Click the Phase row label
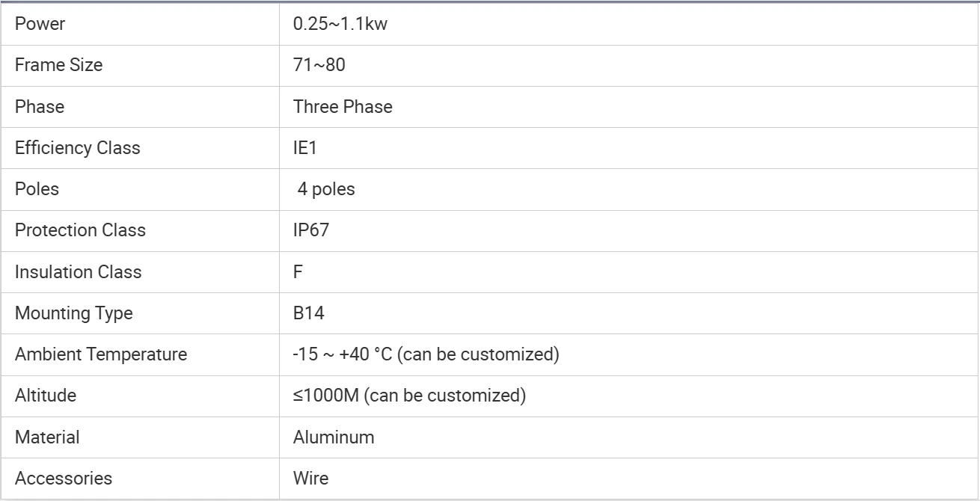Screen dimensions: 980x501 (40, 107)
